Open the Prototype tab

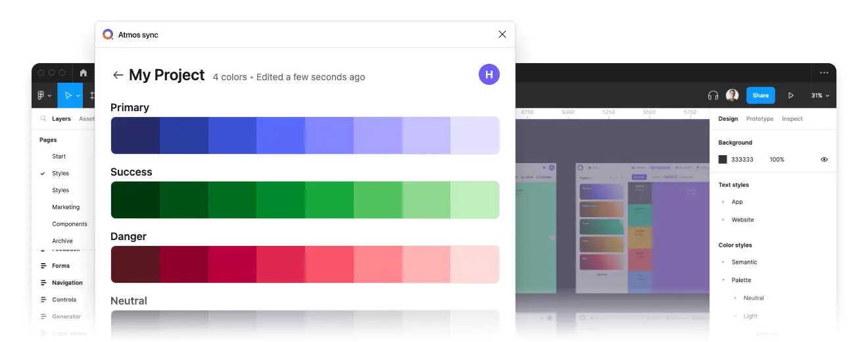tap(759, 119)
